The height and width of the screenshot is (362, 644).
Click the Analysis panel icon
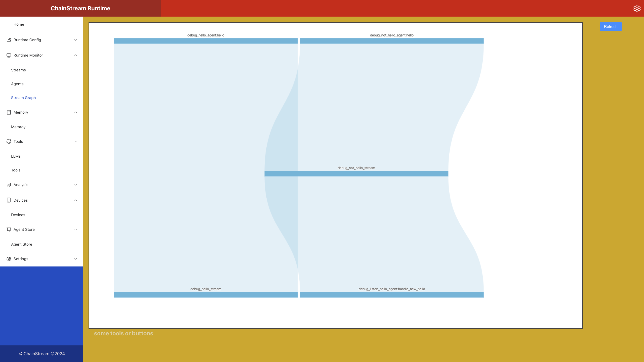8,184
